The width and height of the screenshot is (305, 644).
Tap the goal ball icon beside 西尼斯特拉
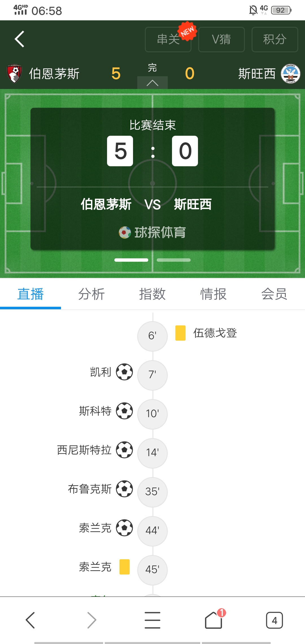pos(124,450)
